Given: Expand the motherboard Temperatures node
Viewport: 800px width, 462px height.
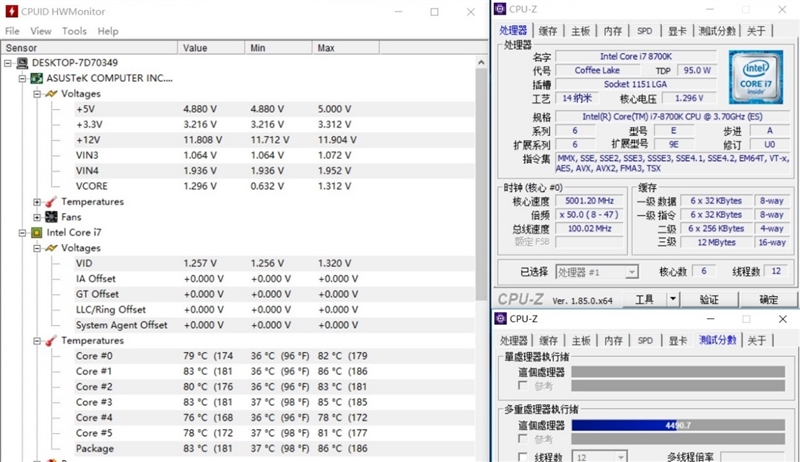Looking at the screenshot, I should pos(37,202).
